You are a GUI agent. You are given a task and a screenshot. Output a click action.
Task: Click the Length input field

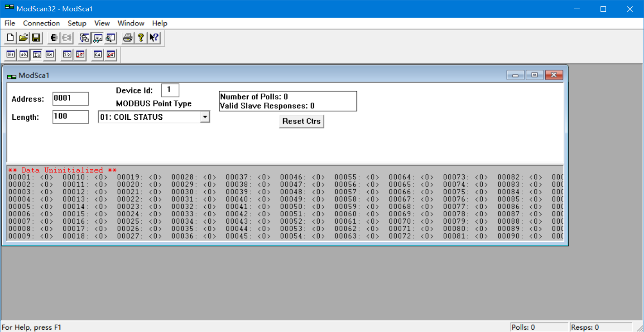pos(70,117)
